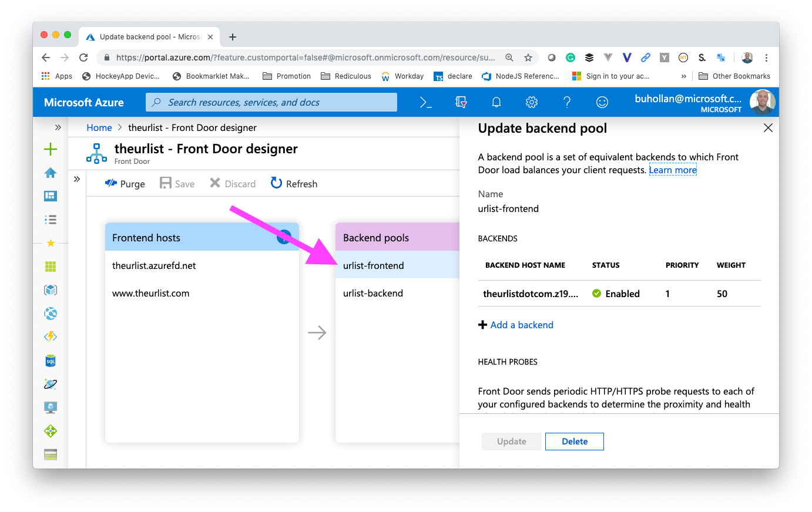This screenshot has width=812, height=512.
Task: Open Azure Cloud Shell from the header
Action: [426, 102]
